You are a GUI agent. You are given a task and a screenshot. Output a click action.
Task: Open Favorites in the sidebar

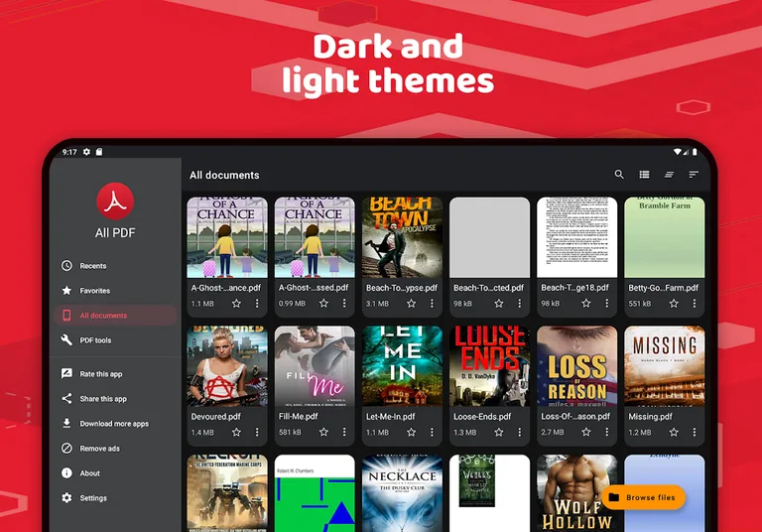116,290
